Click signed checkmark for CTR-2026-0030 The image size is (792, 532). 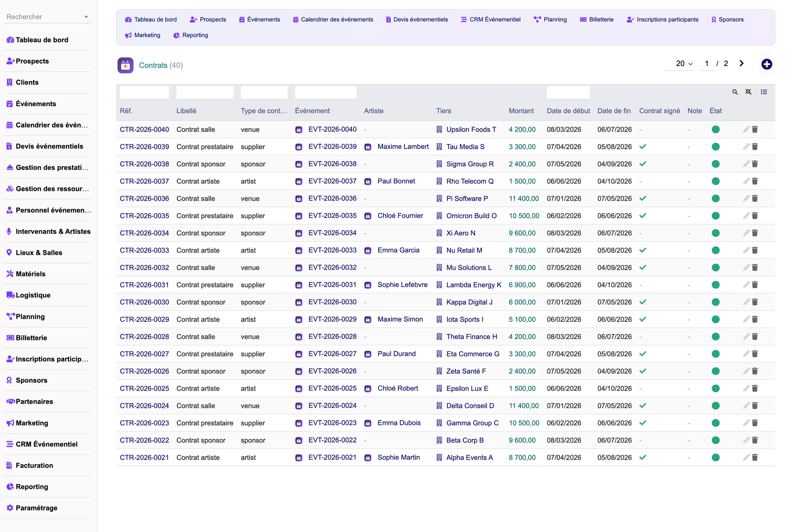643,302
